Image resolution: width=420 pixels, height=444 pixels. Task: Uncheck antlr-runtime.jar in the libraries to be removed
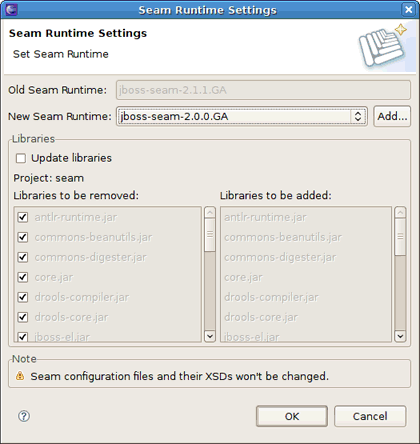pyautogui.click(x=22, y=217)
